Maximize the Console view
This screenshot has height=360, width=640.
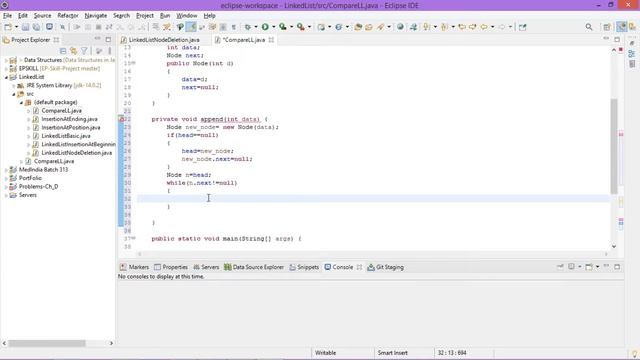617,267
